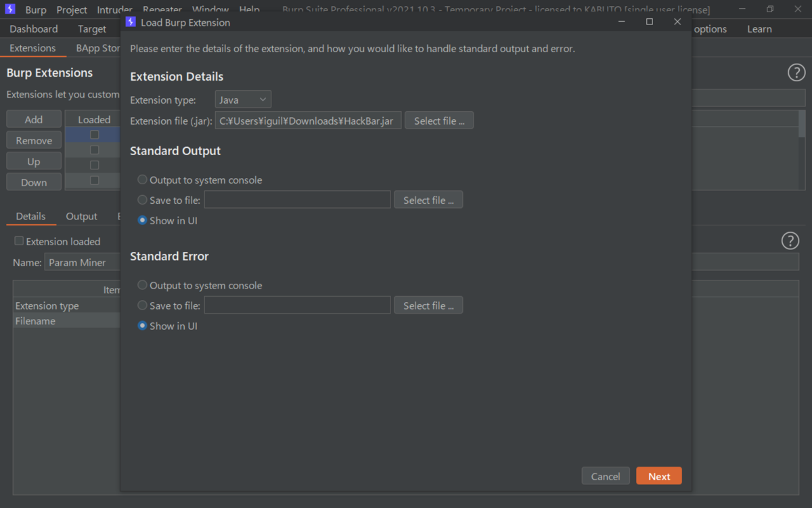Switch to the Learn tab
This screenshot has height=508, width=812.
tap(759, 29)
